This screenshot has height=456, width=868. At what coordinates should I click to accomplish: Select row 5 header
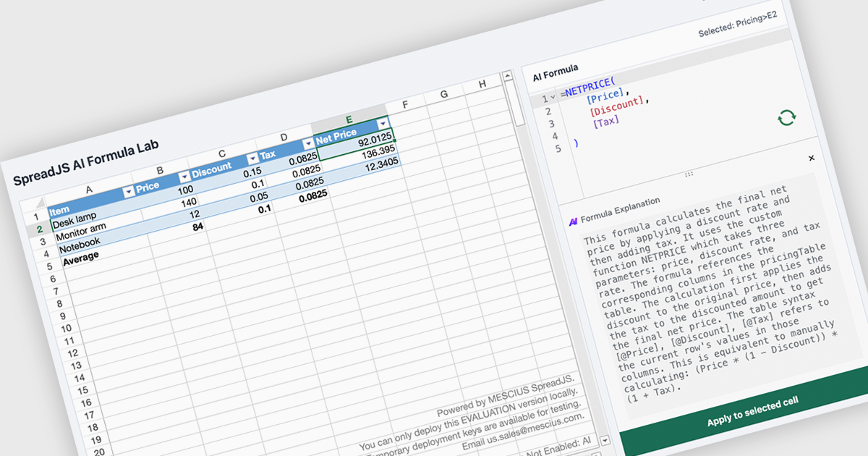click(x=48, y=266)
